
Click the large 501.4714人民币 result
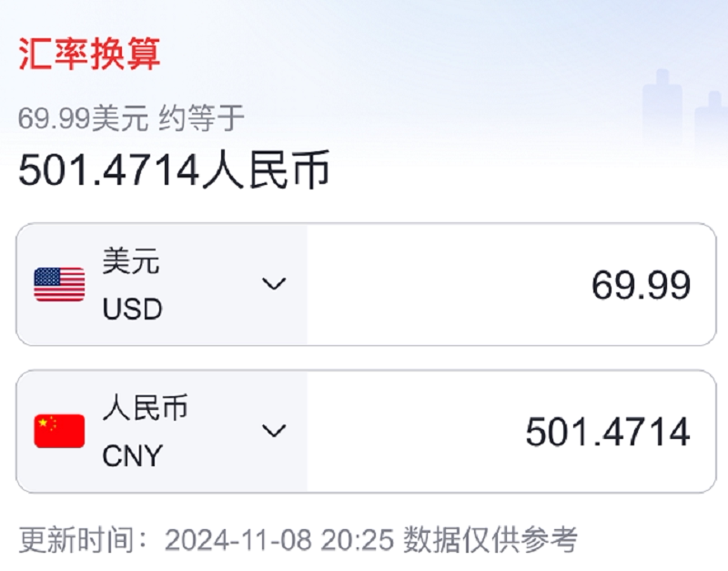[x=174, y=170]
